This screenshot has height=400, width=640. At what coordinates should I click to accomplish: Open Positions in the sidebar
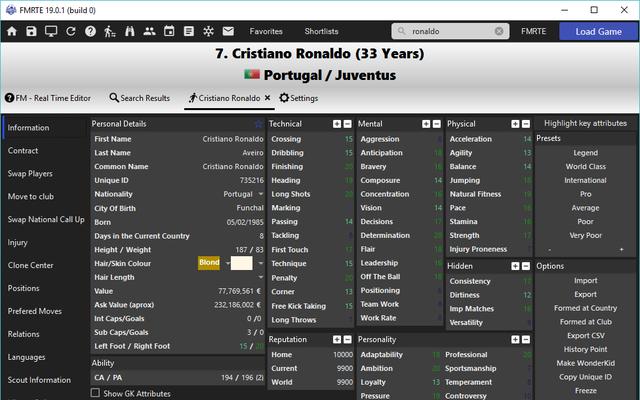pyautogui.click(x=24, y=288)
